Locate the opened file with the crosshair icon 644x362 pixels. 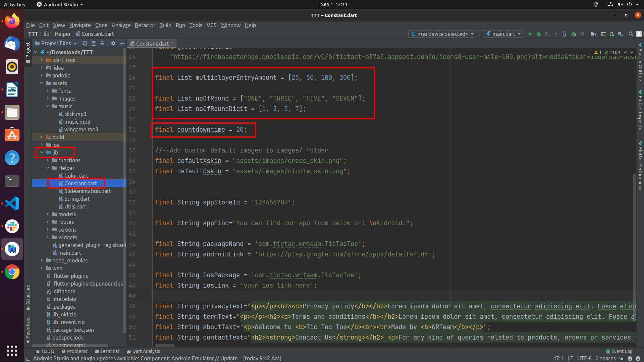pyautogui.click(x=85, y=43)
